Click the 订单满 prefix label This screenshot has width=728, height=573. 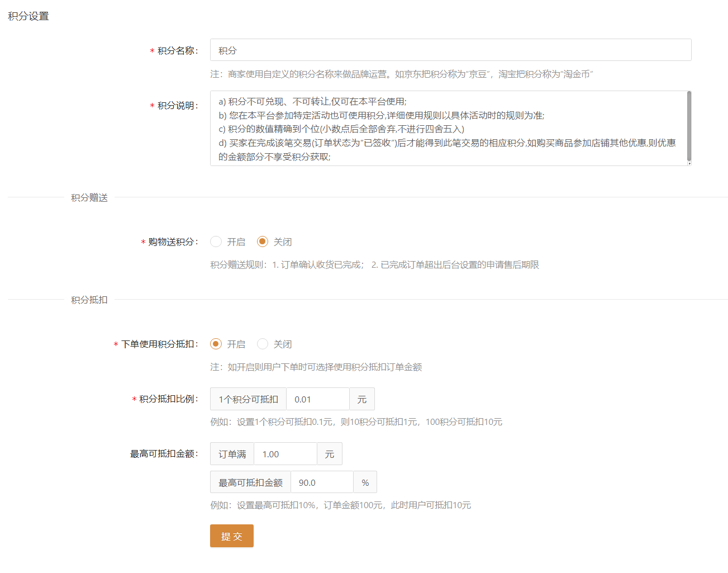[231, 453]
